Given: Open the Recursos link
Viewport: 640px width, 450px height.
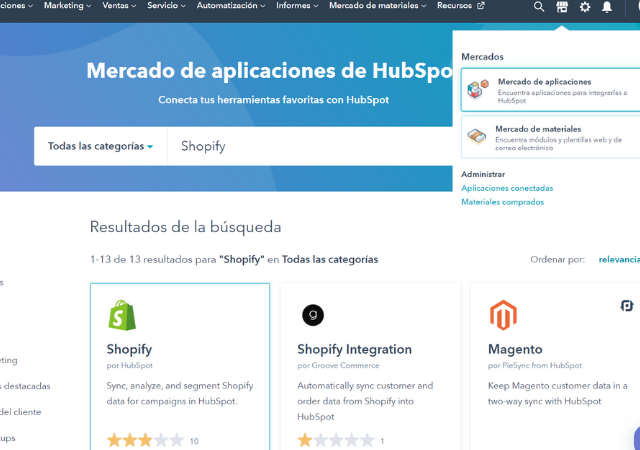Looking at the screenshot, I should (460, 6).
